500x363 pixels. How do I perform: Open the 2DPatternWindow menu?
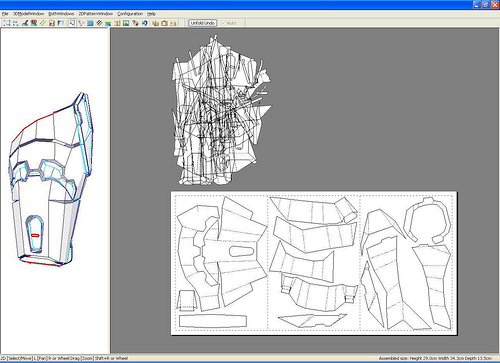[x=96, y=14]
